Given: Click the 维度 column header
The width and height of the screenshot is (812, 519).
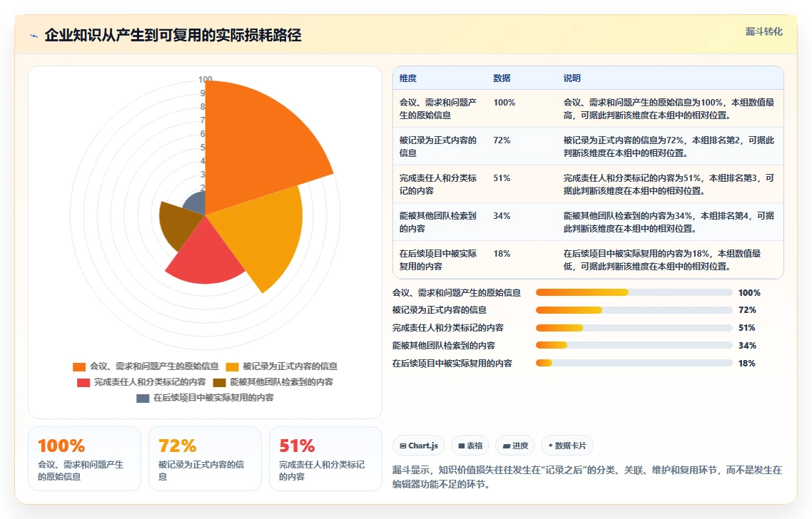Looking at the screenshot, I should coord(408,78).
